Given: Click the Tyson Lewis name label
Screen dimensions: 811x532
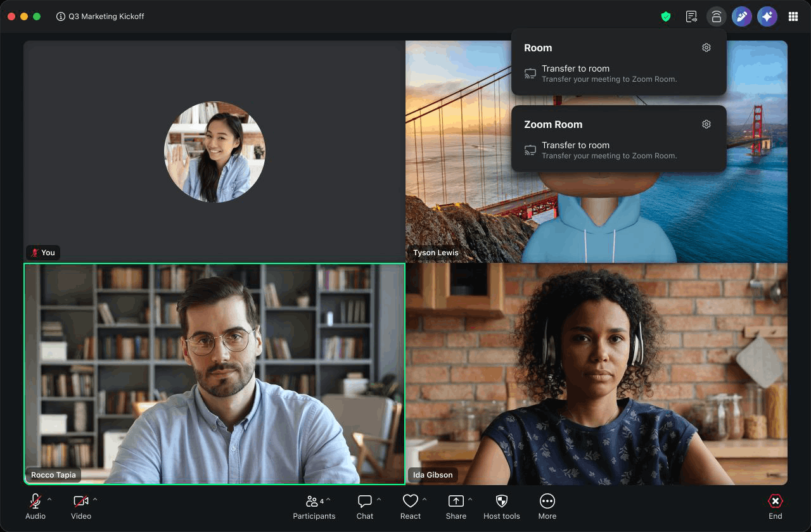Looking at the screenshot, I should click(x=436, y=253).
